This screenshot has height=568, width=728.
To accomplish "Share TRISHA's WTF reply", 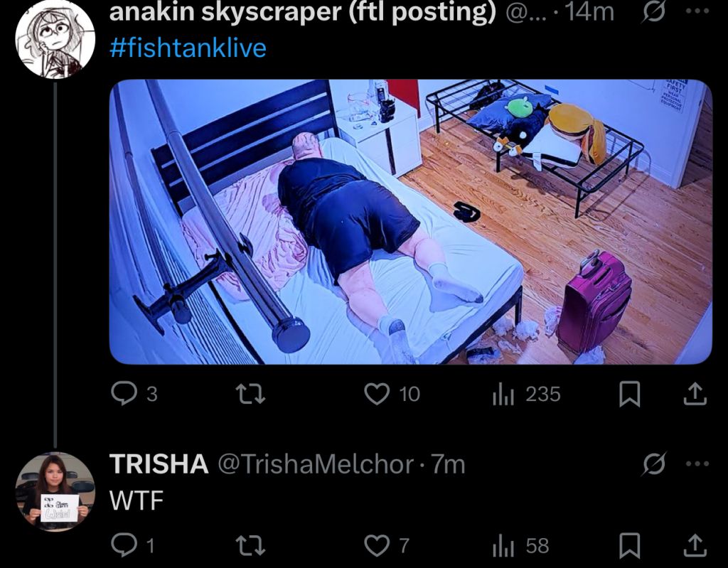I will (695, 545).
